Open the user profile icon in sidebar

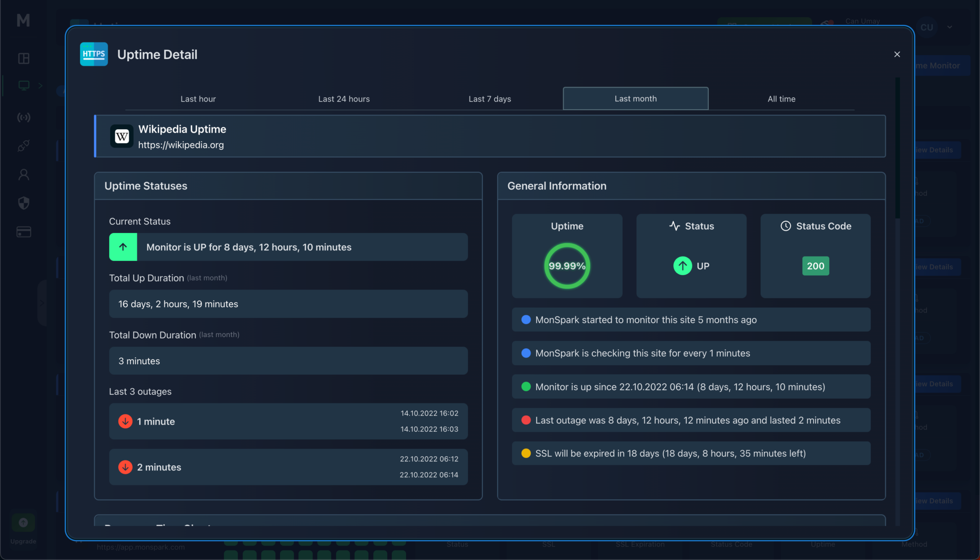coord(23,175)
